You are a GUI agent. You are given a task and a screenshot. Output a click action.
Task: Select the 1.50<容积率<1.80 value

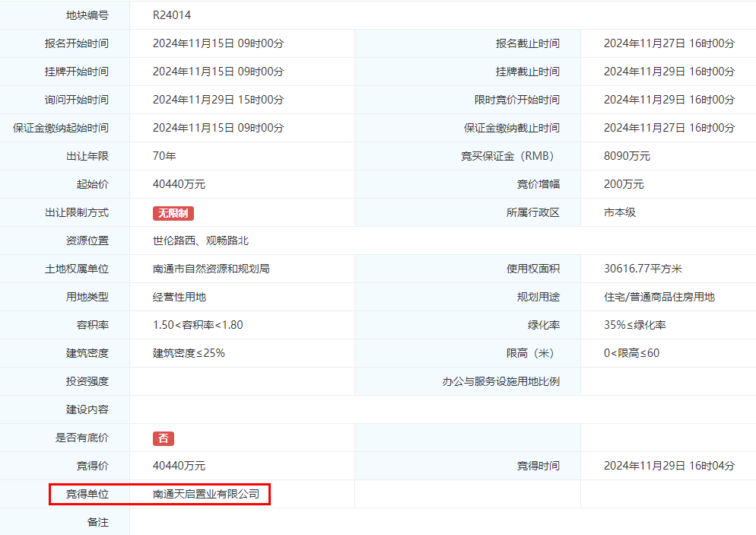point(198,325)
